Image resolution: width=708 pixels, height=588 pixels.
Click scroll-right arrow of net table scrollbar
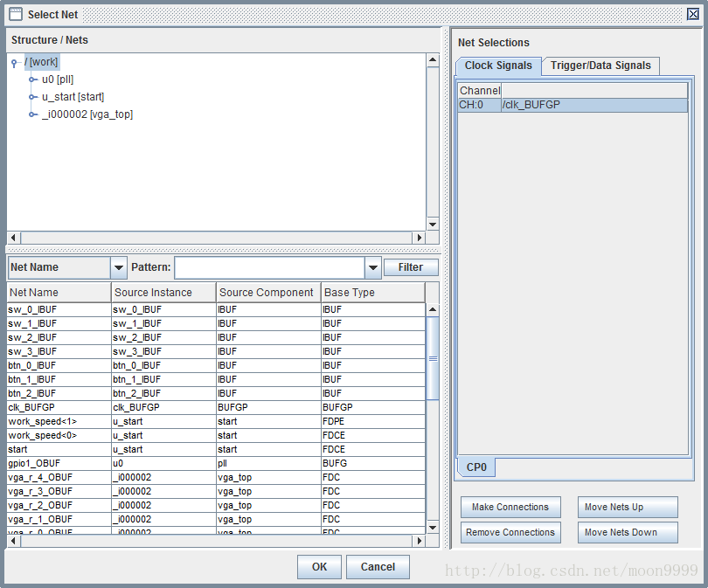[420, 541]
